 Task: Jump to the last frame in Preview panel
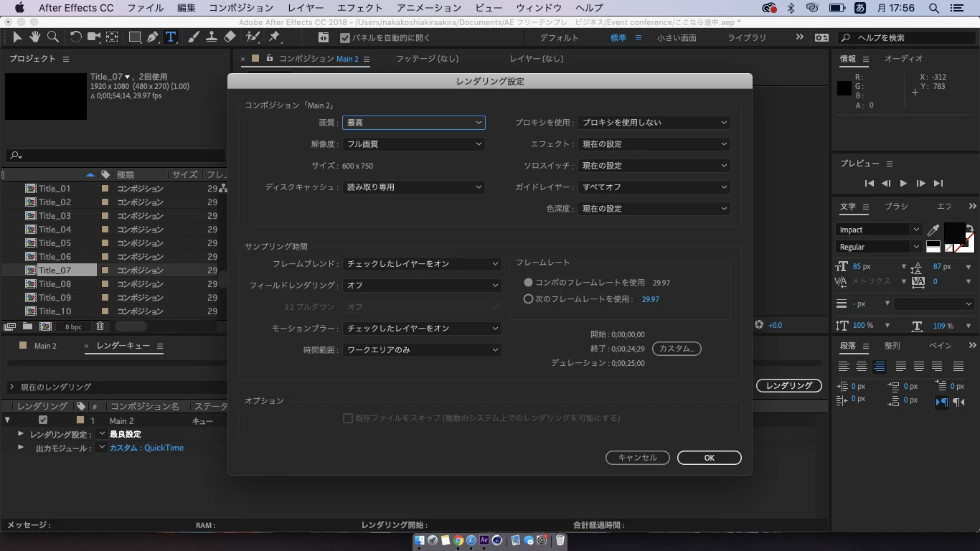point(938,184)
